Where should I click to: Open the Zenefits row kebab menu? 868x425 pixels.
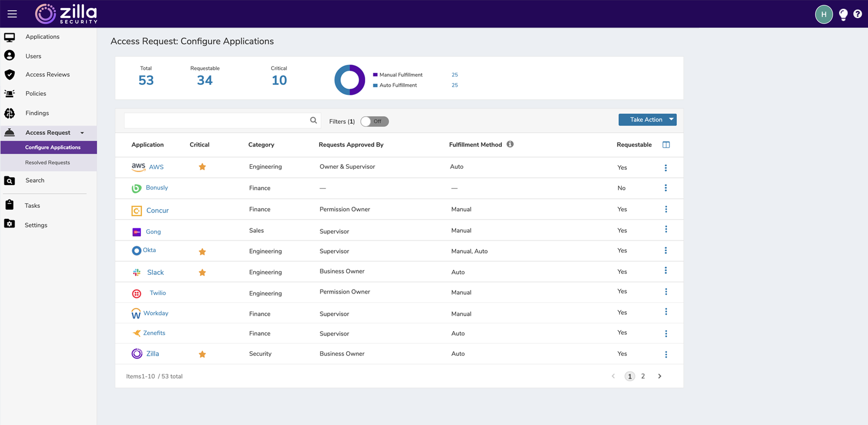[x=666, y=334]
